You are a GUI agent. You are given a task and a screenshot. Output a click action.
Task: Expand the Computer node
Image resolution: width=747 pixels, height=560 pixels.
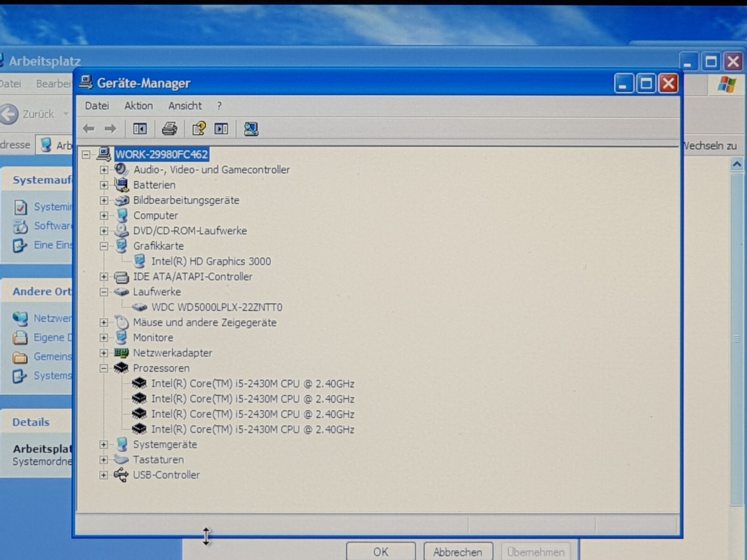pos(104,216)
